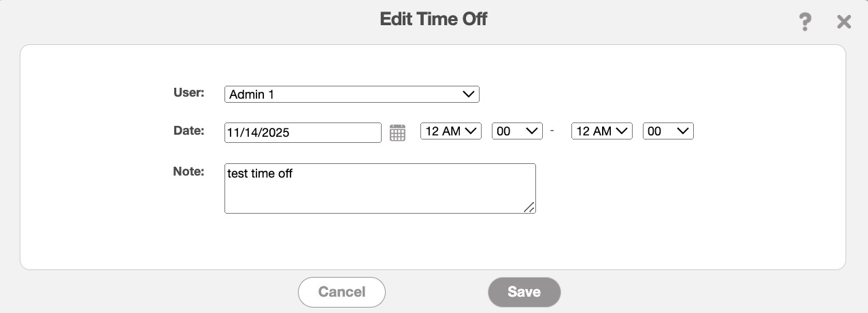Click the Note: field label
The width and height of the screenshot is (868, 313).
(188, 171)
